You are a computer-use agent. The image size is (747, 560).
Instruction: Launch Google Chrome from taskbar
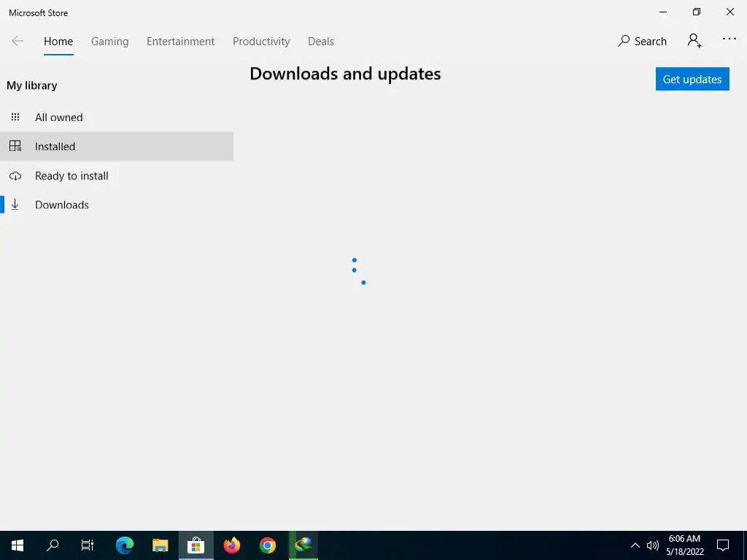[268, 545]
